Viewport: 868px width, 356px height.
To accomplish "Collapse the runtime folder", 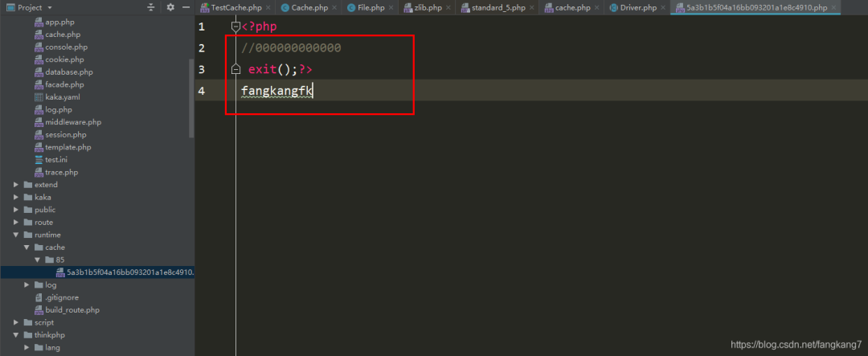I will 16,235.
